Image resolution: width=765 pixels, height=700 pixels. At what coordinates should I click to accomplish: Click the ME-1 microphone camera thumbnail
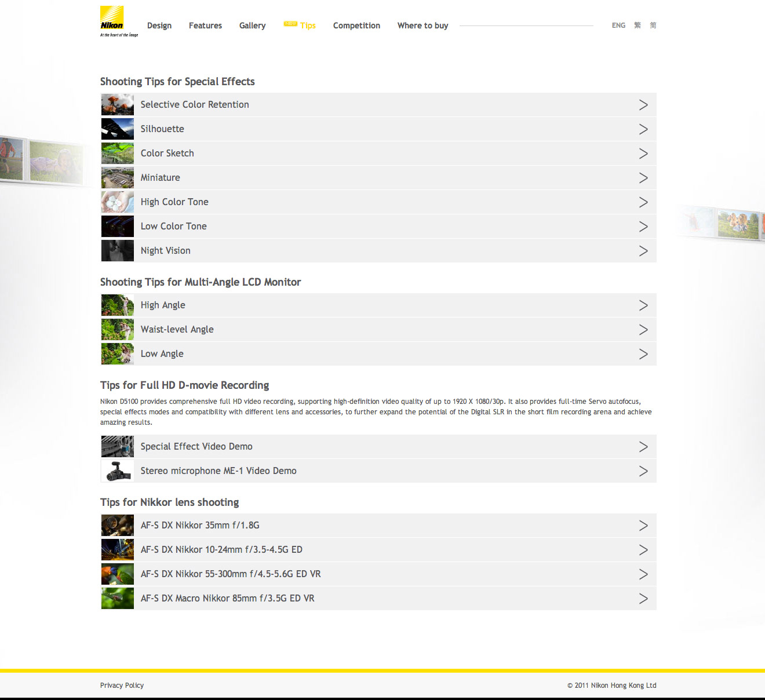[x=118, y=471]
